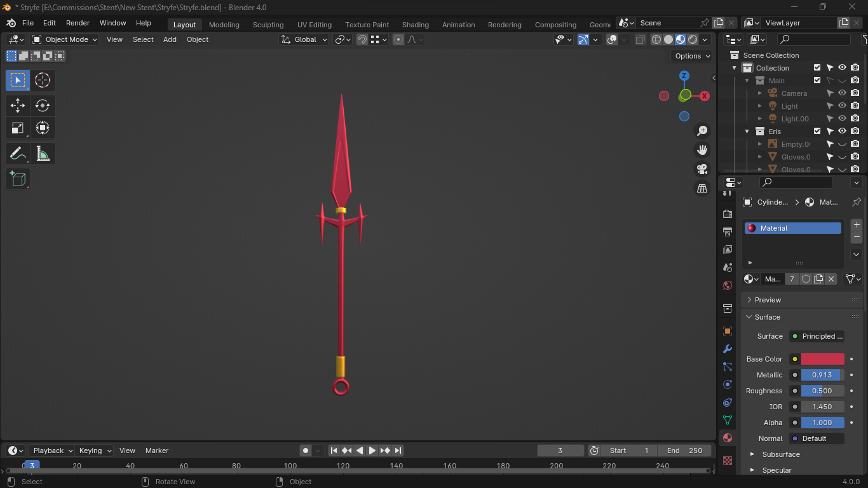
Task: Switch to the Shading workspace tab
Action: click(416, 25)
